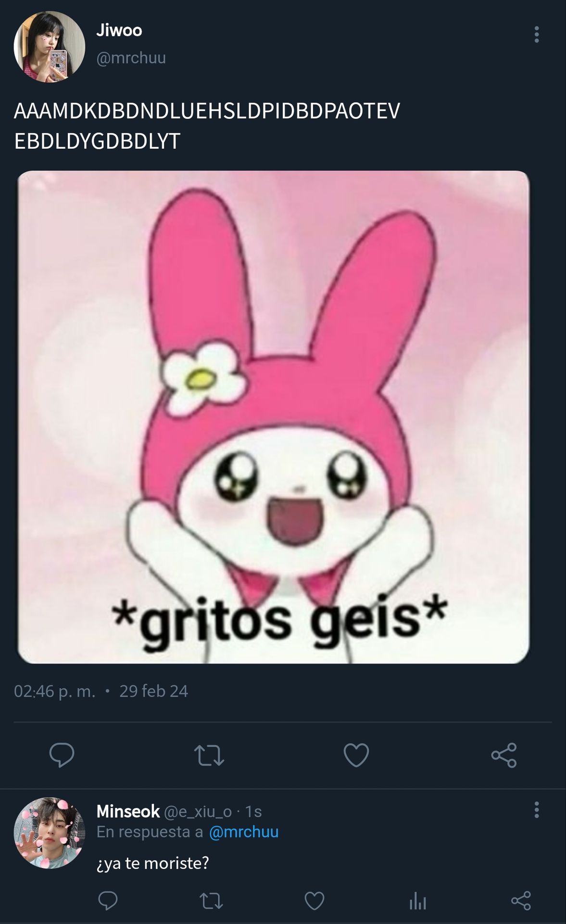This screenshot has width=566, height=924.
Task: Open Jiwoo's display name profile
Action: click(119, 30)
